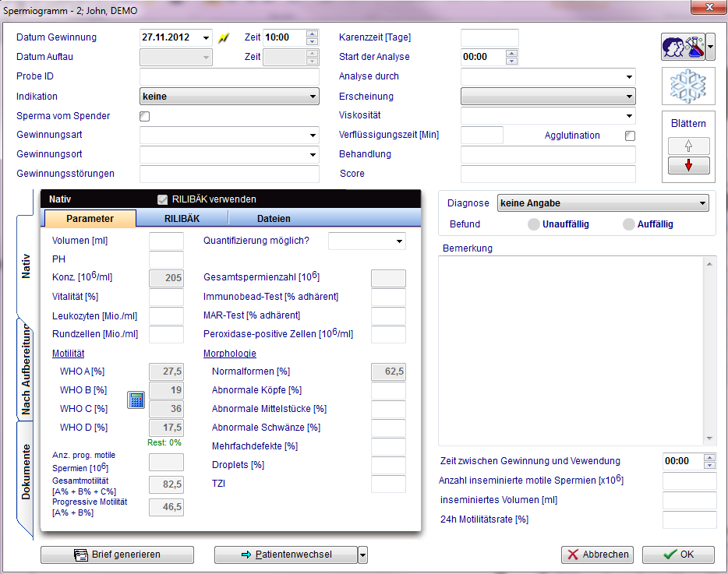Click the Probe ID input field
The image size is (728, 574).
coord(229,76)
